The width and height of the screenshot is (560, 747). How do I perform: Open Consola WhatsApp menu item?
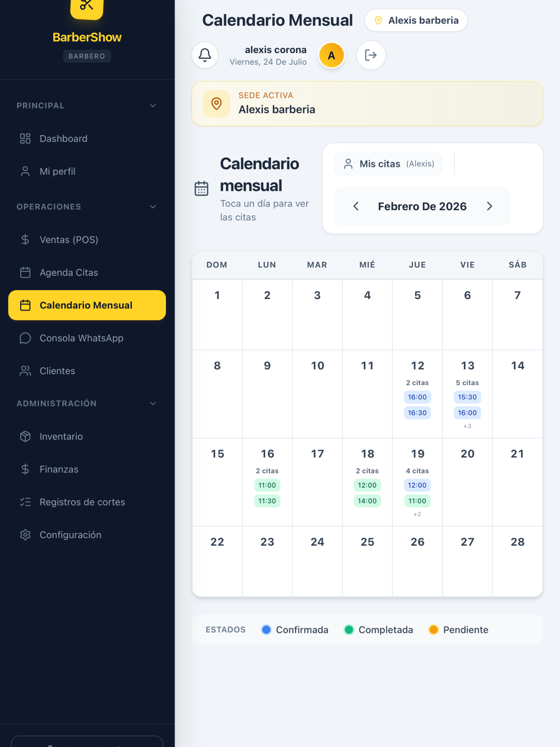click(87, 338)
